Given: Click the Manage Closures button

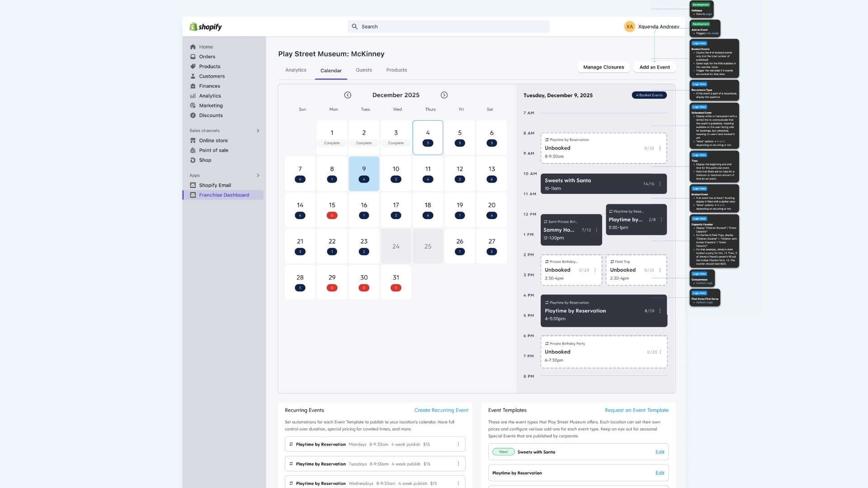Looking at the screenshot, I should [603, 67].
